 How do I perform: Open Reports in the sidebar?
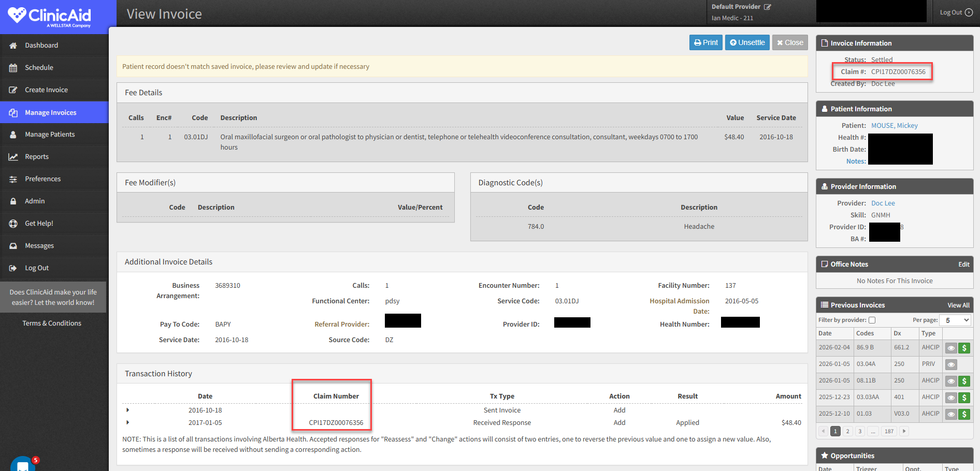click(x=54, y=157)
